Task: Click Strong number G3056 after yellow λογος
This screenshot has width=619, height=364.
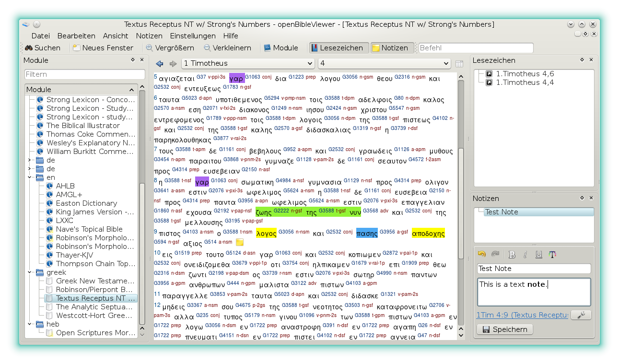Action: click(x=286, y=232)
